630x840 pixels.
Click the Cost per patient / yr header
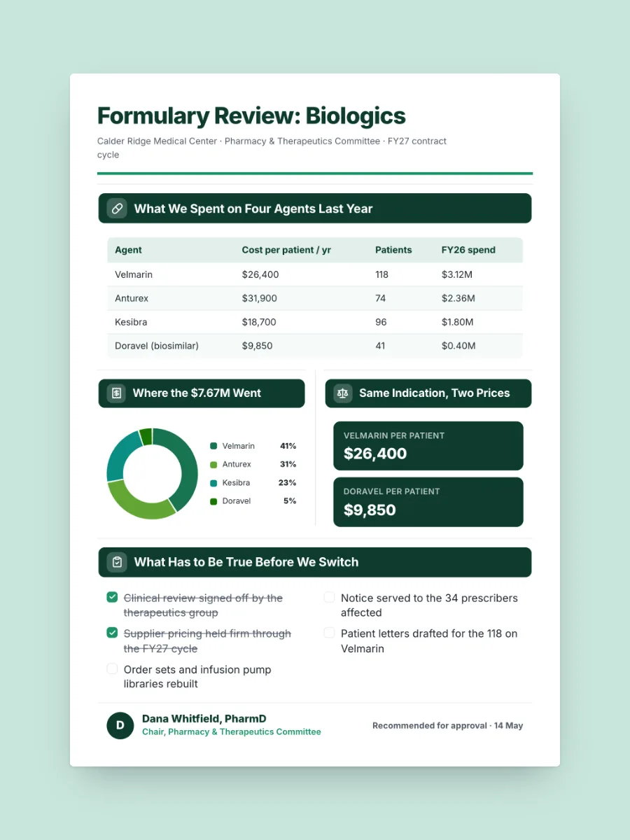click(286, 250)
